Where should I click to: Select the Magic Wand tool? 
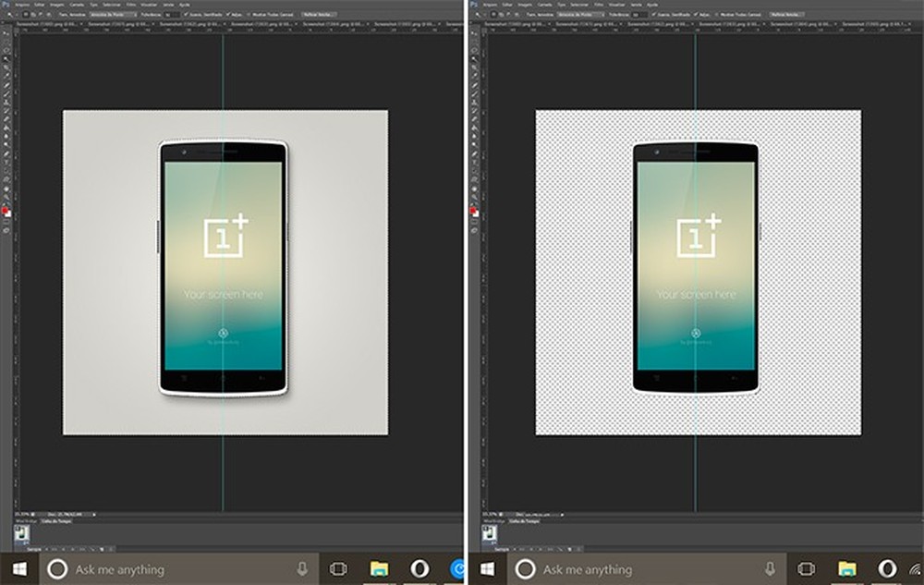coord(5,57)
